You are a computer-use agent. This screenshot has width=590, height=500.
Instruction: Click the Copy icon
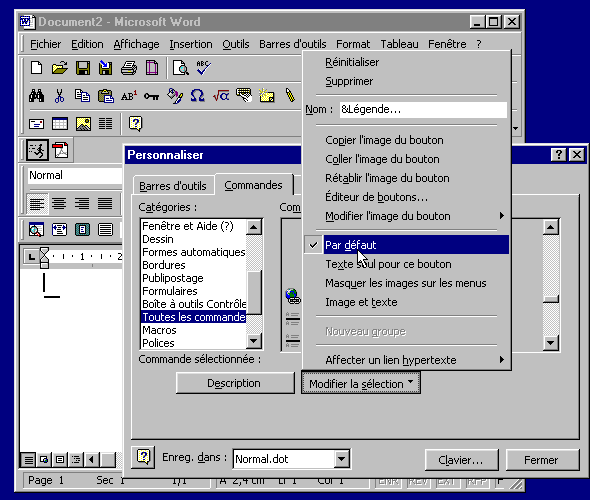tap(82, 96)
